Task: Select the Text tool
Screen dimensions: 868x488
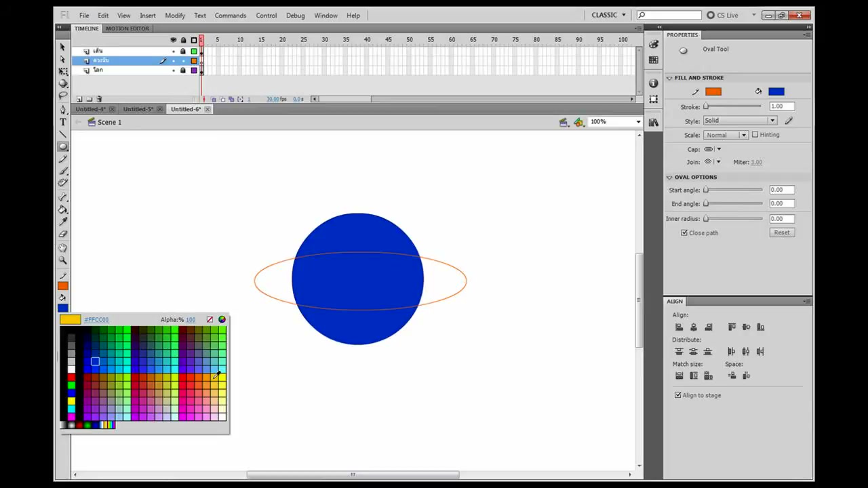Action: point(62,122)
